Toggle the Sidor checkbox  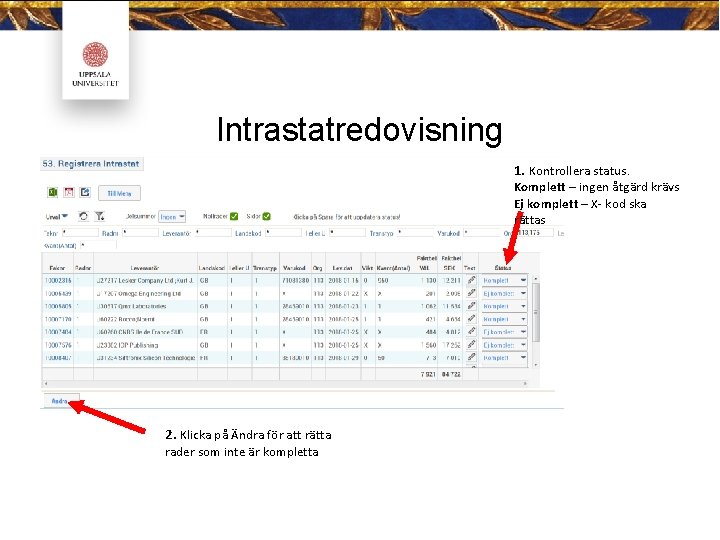tap(266, 216)
